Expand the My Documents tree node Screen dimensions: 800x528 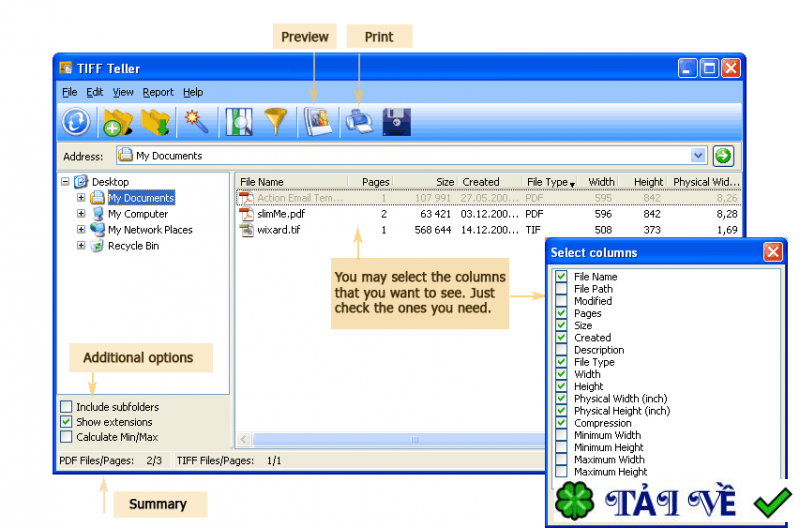click(81, 197)
